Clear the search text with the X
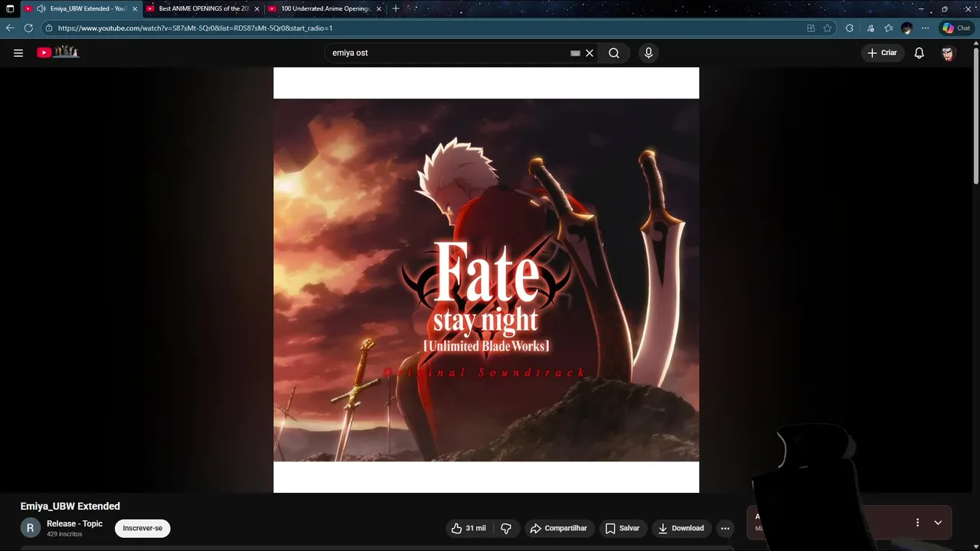 590,53
